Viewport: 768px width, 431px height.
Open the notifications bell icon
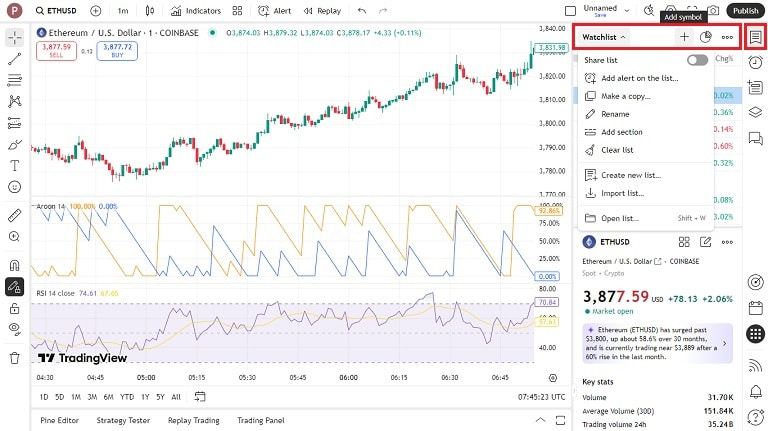click(755, 392)
